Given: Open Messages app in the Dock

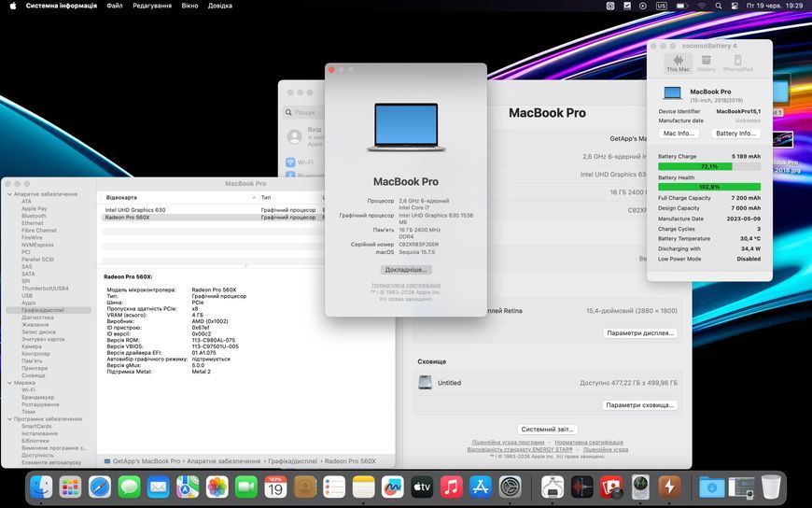Looking at the screenshot, I should (129, 487).
